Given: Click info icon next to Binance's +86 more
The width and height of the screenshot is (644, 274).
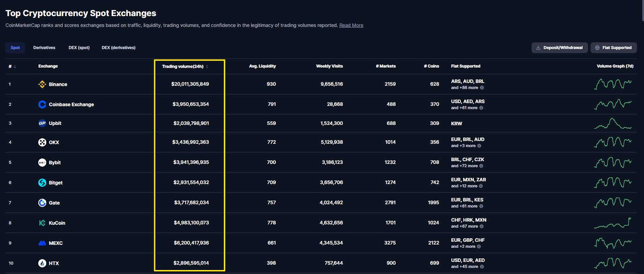Looking at the screenshot, I should tap(482, 88).
